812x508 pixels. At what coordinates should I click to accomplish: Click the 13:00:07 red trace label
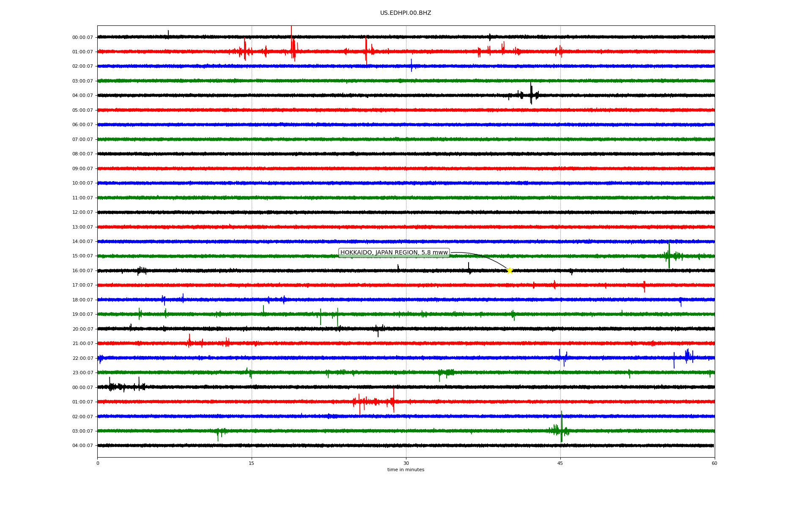[x=82, y=227]
